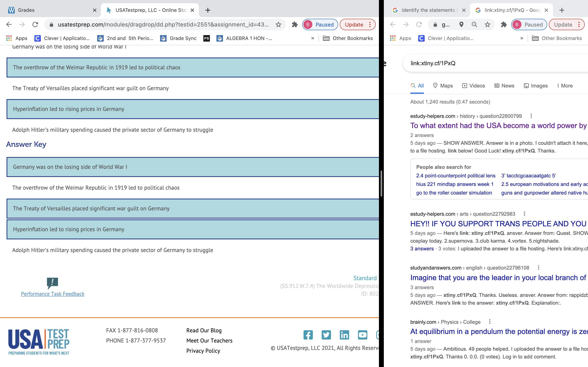Expand hidden bookmarks chevron in left browser
Screen dimensions: 588x367
click(312, 38)
